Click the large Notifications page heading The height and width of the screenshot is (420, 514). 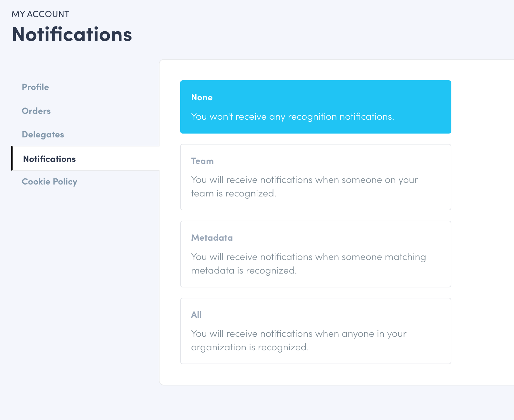pos(72,34)
